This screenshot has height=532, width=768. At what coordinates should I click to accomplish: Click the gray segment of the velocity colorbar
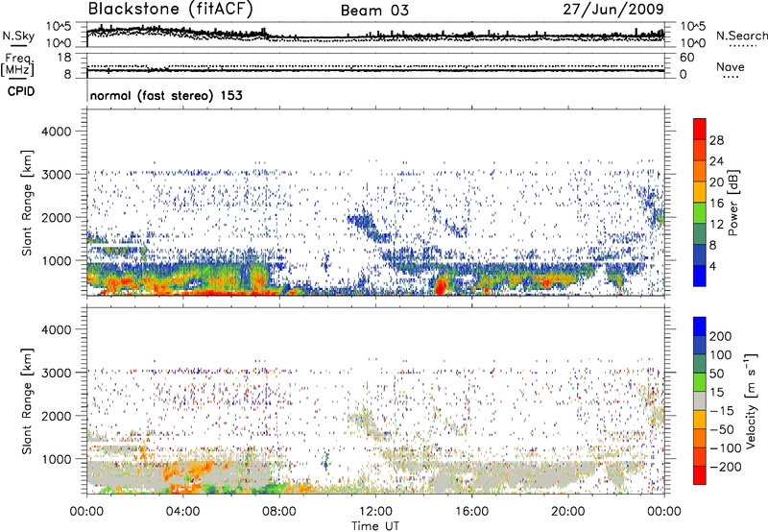point(700,400)
